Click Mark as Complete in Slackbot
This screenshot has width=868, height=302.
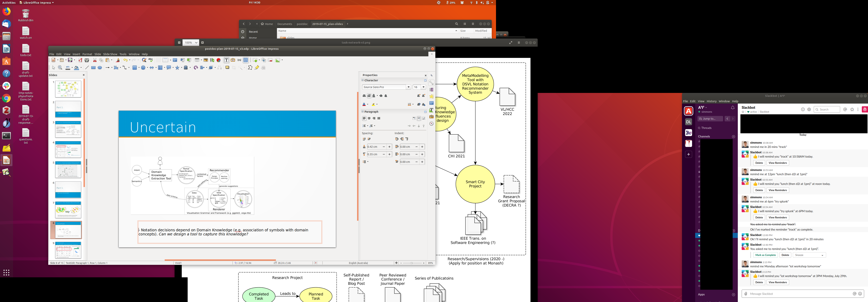click(765, 255)
